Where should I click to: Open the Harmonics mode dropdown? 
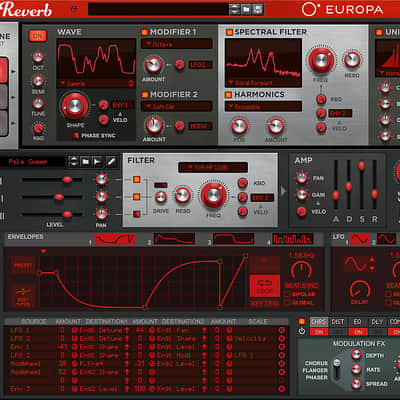pyautogui.click(x=263, y=107)
